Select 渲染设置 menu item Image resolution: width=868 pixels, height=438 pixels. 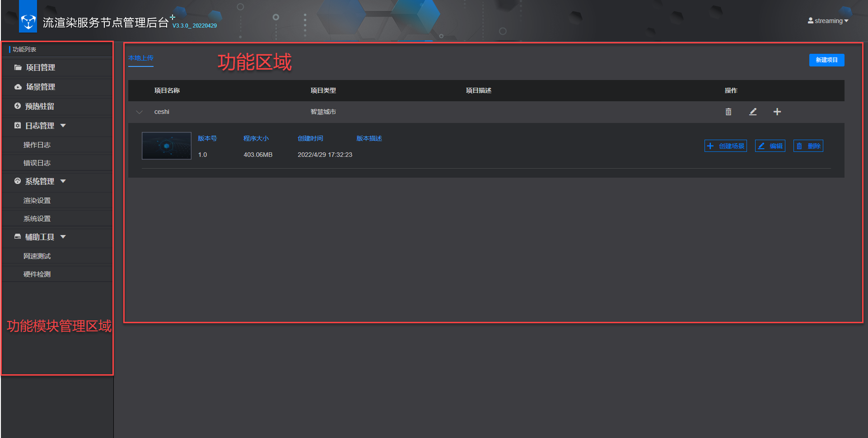[37, 200]
